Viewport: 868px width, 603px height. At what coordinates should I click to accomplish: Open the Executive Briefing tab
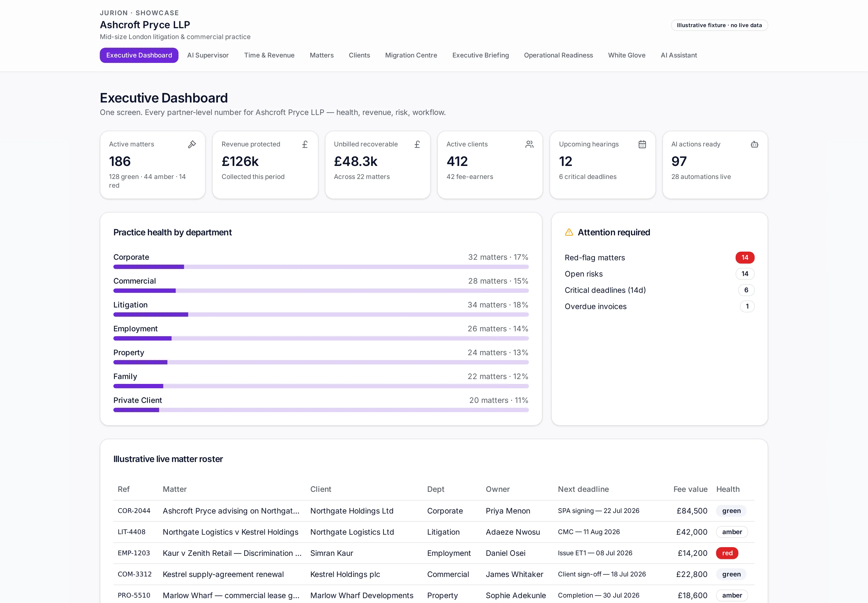[x=481, y=55]
